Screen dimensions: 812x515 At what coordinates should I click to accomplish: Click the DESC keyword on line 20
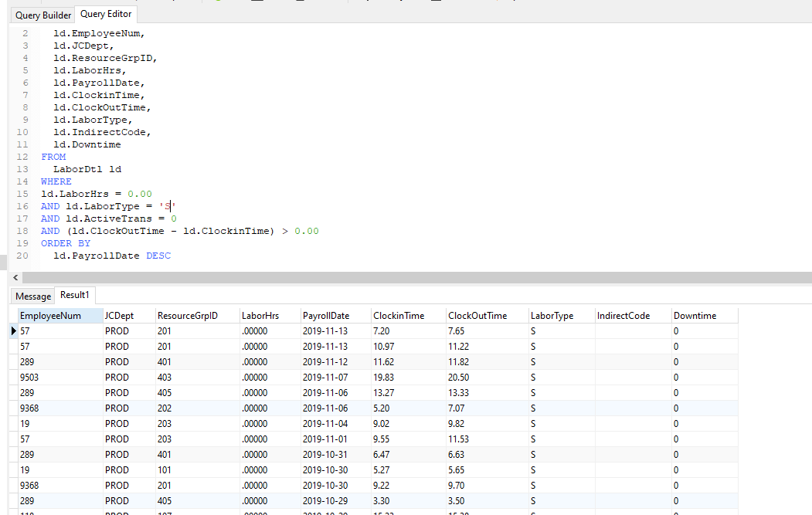click(158, 256)
